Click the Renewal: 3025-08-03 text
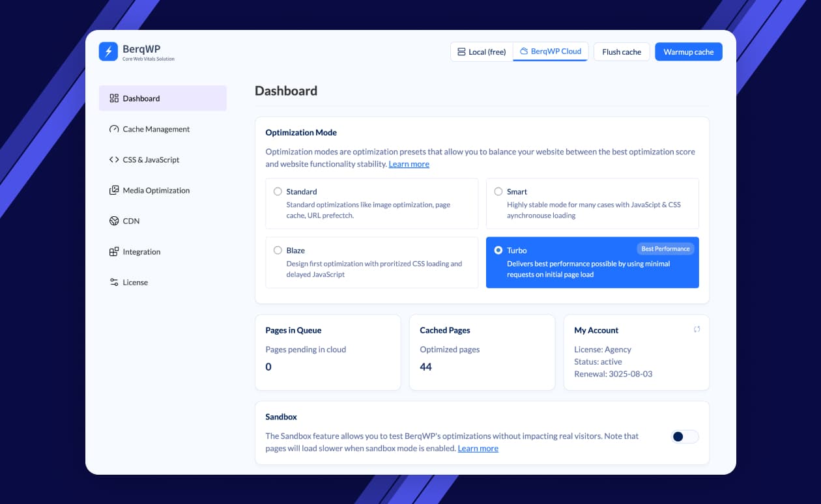 [x=613, y=374]
